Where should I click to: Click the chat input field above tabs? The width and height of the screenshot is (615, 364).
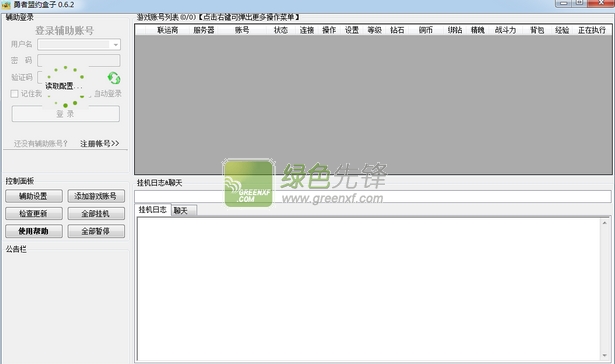click(373, 197)
